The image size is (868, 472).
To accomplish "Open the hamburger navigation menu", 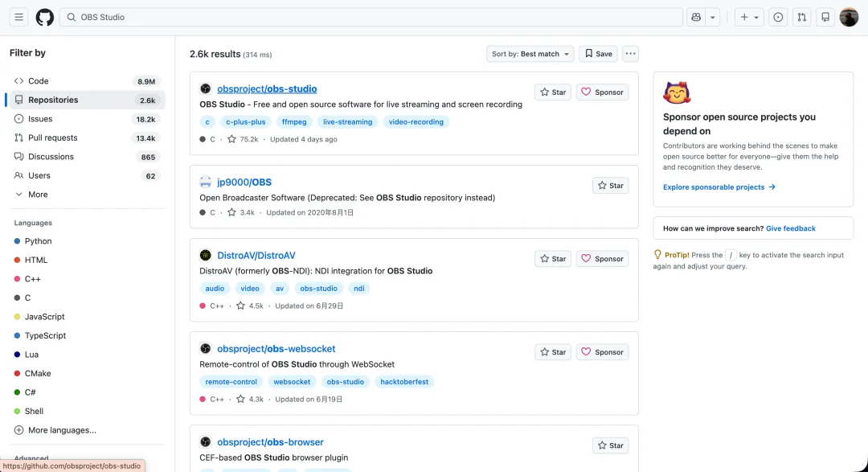I will 18,17.
